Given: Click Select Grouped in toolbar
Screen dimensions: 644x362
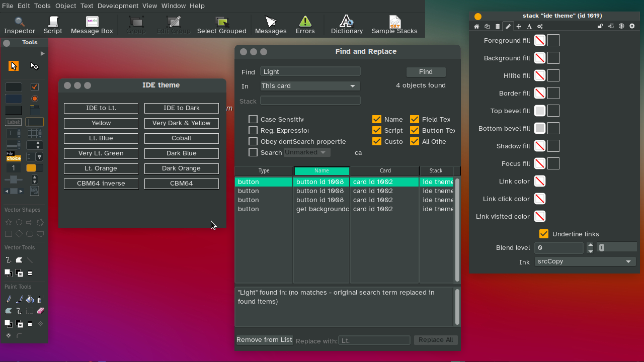Looking at the screenshot, I should [222, 25].
